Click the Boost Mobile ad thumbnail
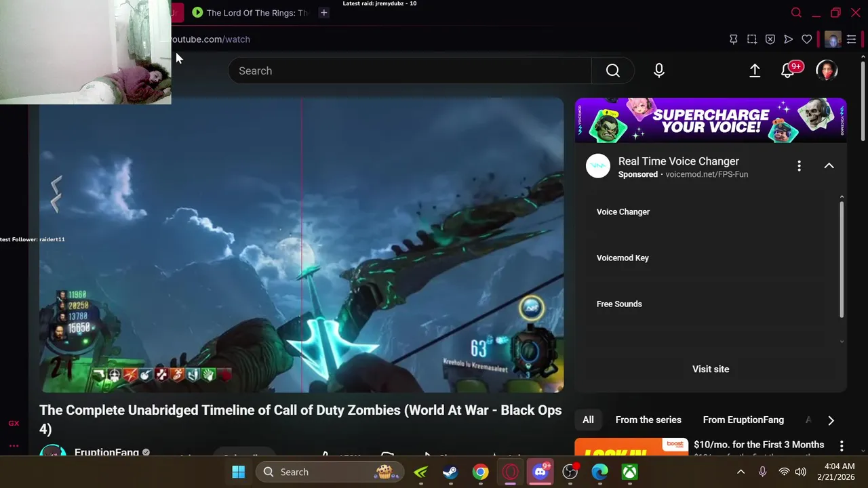868x488 pixels. click(631, 447)
